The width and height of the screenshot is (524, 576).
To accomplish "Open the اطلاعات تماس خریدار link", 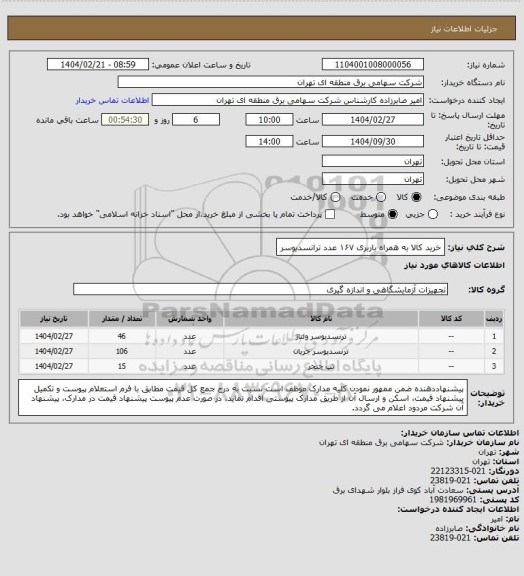I will tap(112, 100).
